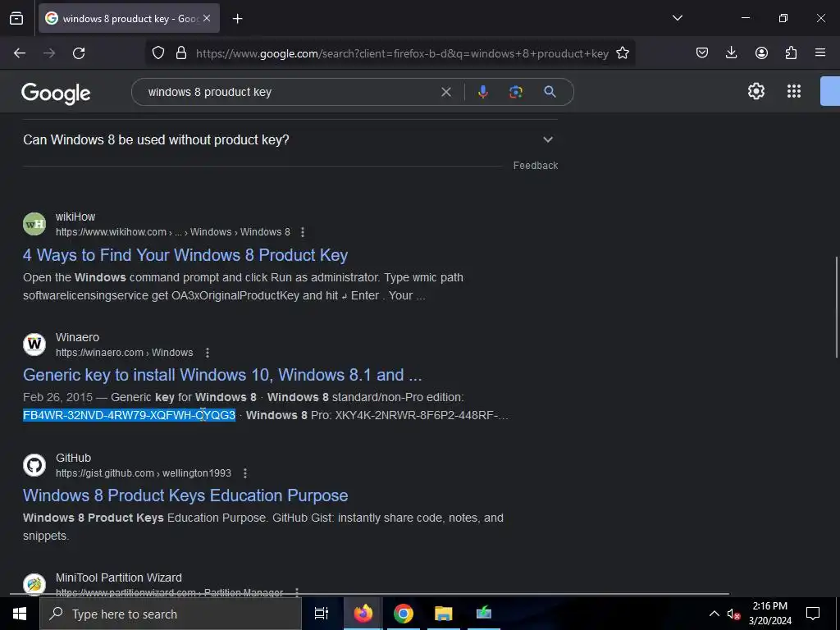The width and height of the screenshot is (840, 630).
Task: Open Google quick settings gear
Action: [x=756, y=92]
